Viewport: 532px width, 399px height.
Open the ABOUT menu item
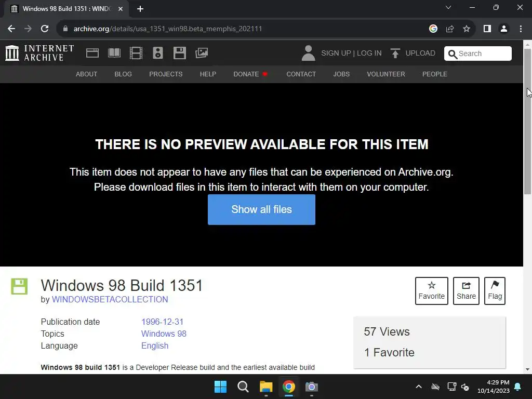click(x=87, y=74)
